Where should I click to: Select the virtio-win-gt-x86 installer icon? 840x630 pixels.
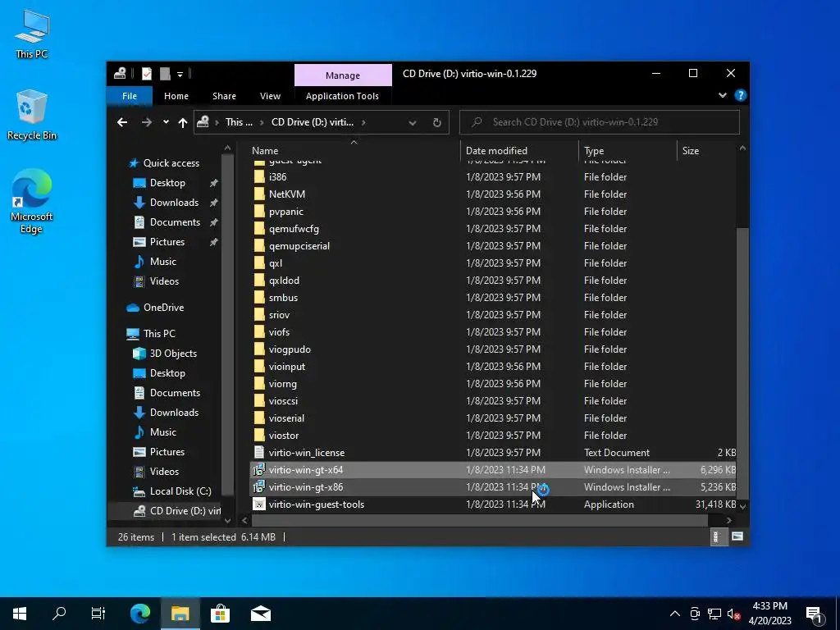259,487
